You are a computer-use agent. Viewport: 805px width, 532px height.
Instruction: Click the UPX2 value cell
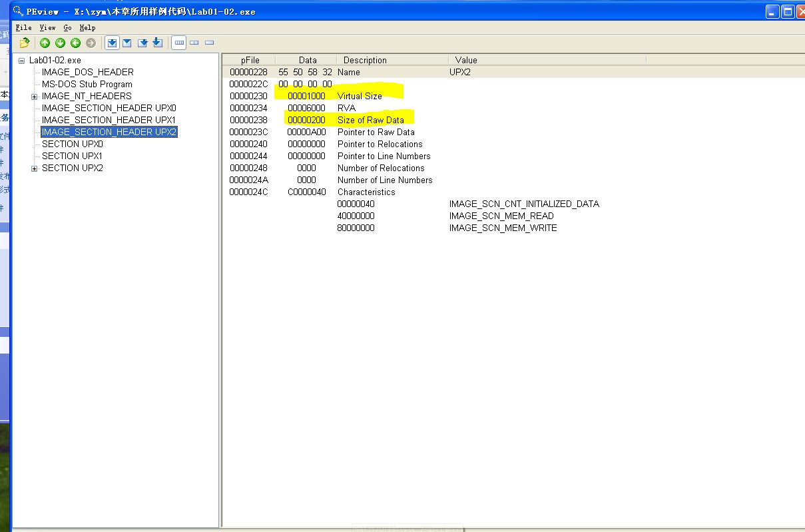pos(460,72)
